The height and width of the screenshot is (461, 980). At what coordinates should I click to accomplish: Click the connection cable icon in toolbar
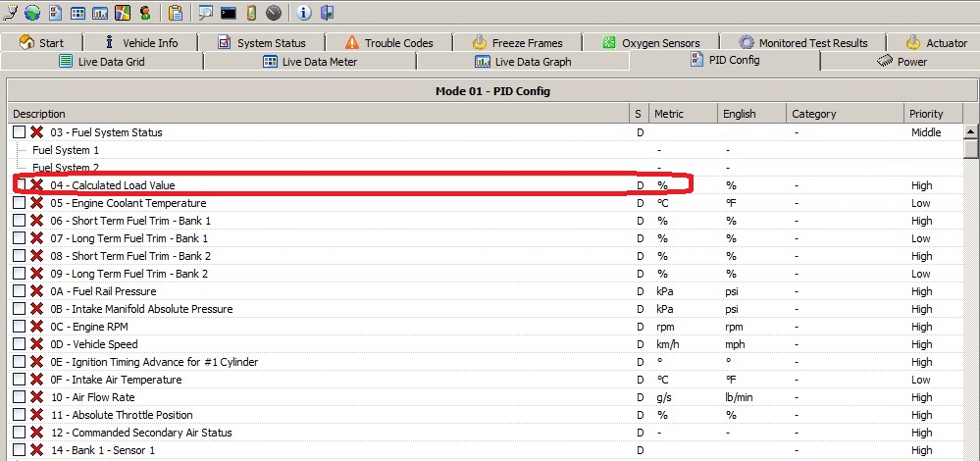(x=11, y=13)
